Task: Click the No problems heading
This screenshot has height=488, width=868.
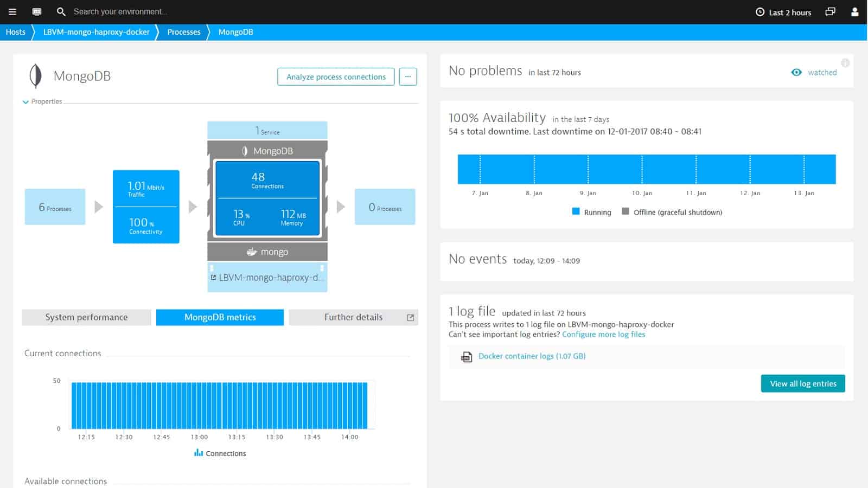Action: click(x=485, y=71)
